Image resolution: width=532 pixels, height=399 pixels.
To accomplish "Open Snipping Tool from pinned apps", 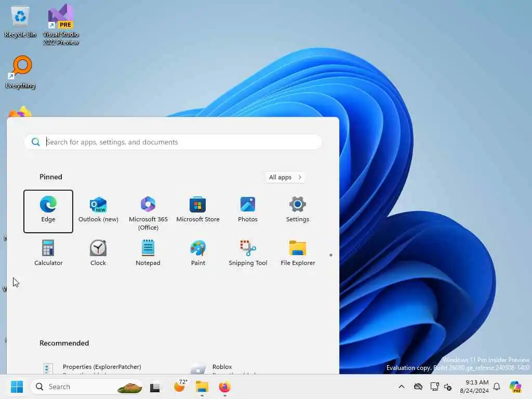I will [x=248, y=253].
